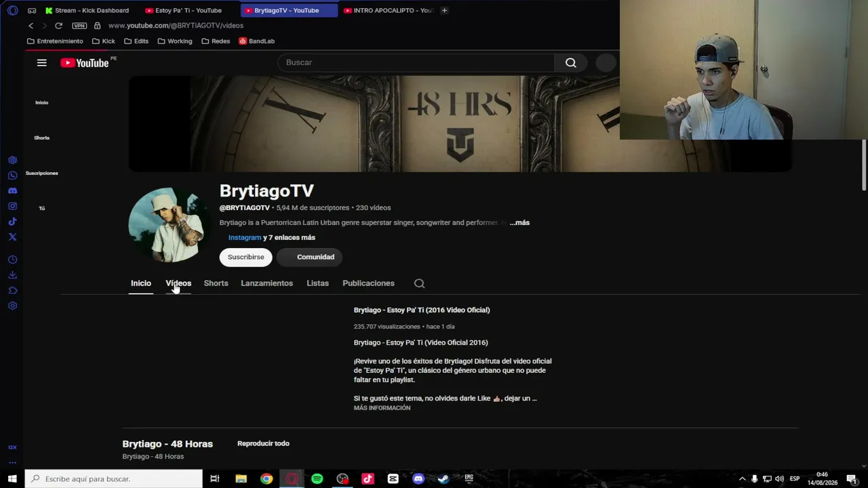
Task: Click the padlock site info icon
Action: [x=97, y=26]
